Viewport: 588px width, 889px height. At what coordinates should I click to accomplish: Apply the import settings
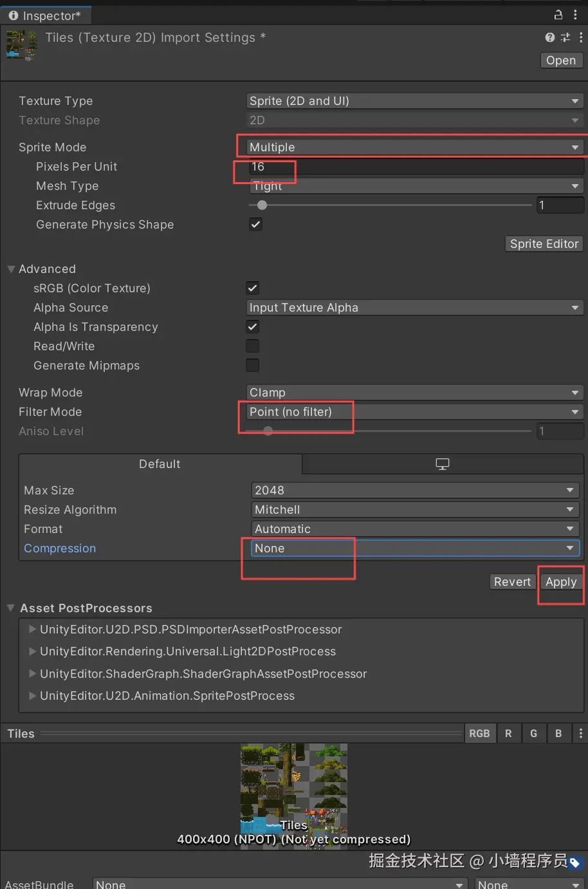pyautogui.click(x=561, y=582)
